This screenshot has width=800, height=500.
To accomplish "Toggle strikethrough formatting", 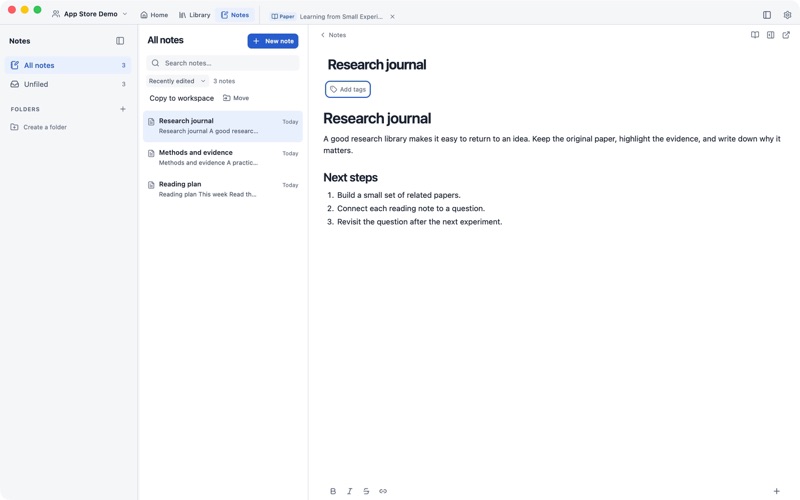I will [366, 491].
